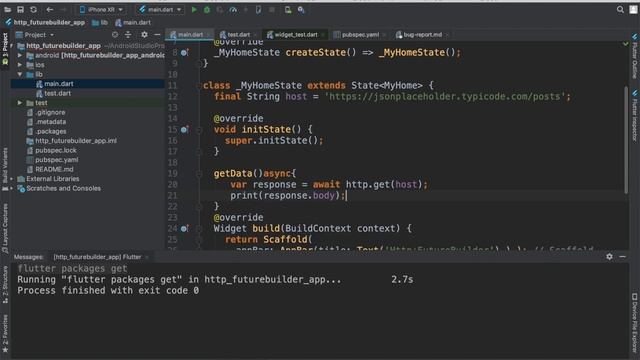Click the Collapse All icon in Project panel

click(128, 35)
